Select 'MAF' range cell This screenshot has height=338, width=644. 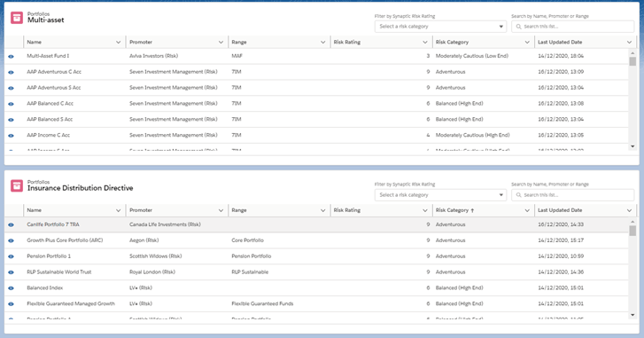point(237,56)
